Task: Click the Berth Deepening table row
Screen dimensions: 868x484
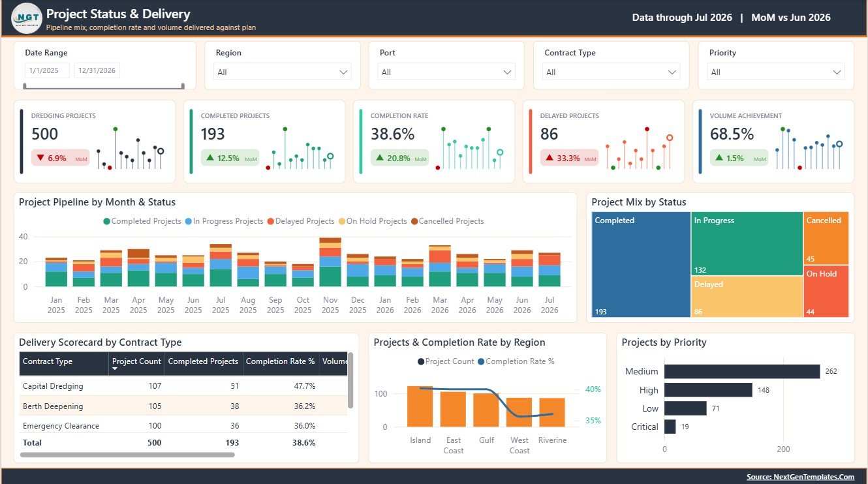Action: (x=183, y=406)
